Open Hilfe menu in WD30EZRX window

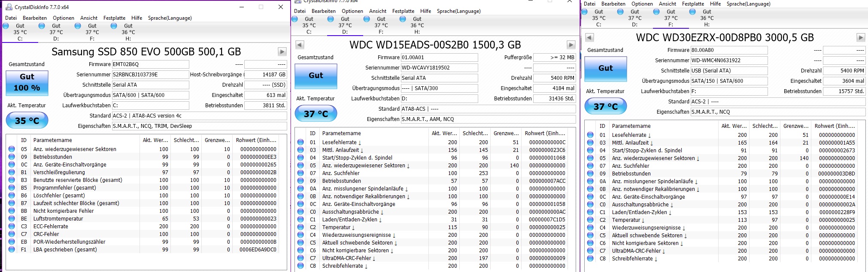716,4
